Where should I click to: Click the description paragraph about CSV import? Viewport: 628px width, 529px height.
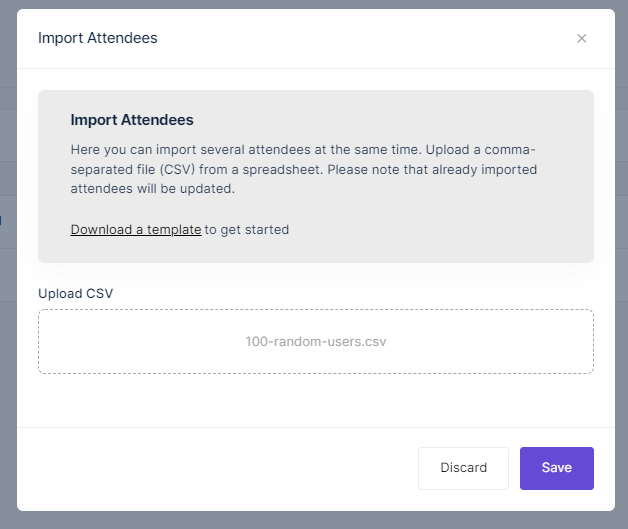pyautogui.click(x=304, y=169)
